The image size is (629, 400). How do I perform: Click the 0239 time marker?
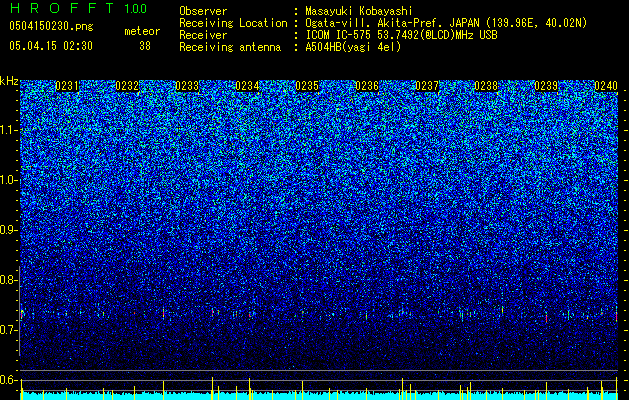(546, 86)
